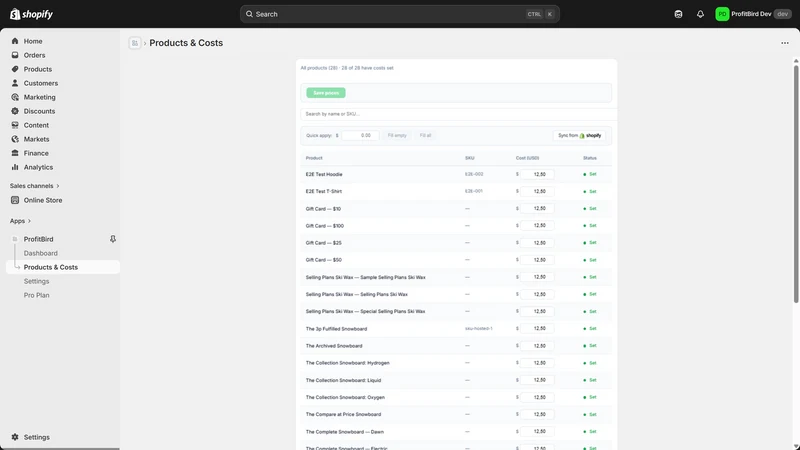Edit cost for The 3p Fulfilled Snowboard
Viewport: 800px width, 450px height.
coord(537,329)
